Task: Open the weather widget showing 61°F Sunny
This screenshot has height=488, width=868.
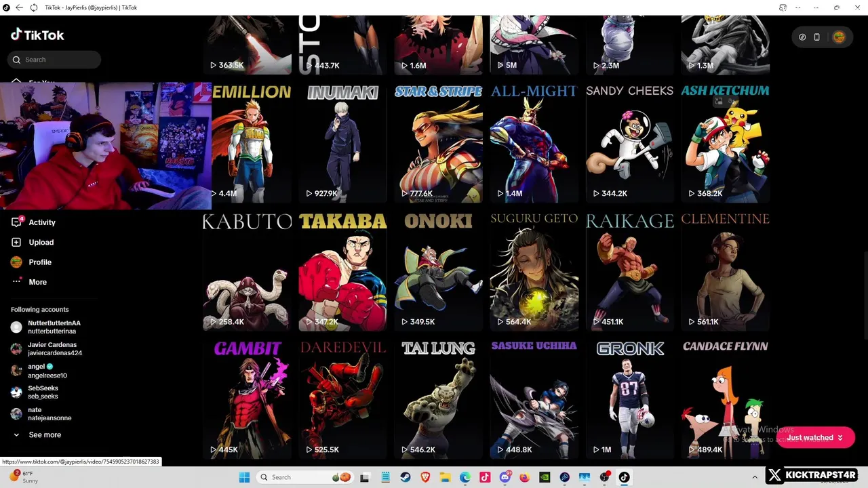Action: (x=24, y=477)
